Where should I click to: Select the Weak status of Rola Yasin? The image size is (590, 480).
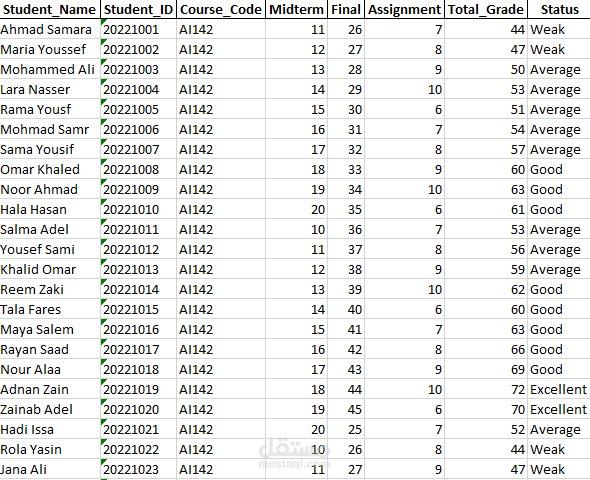[559, 449]
